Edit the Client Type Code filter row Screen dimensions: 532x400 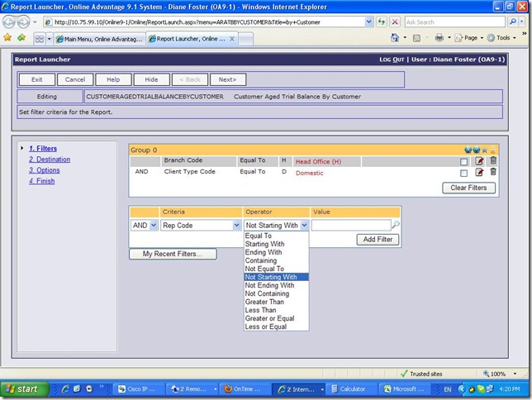479,173
